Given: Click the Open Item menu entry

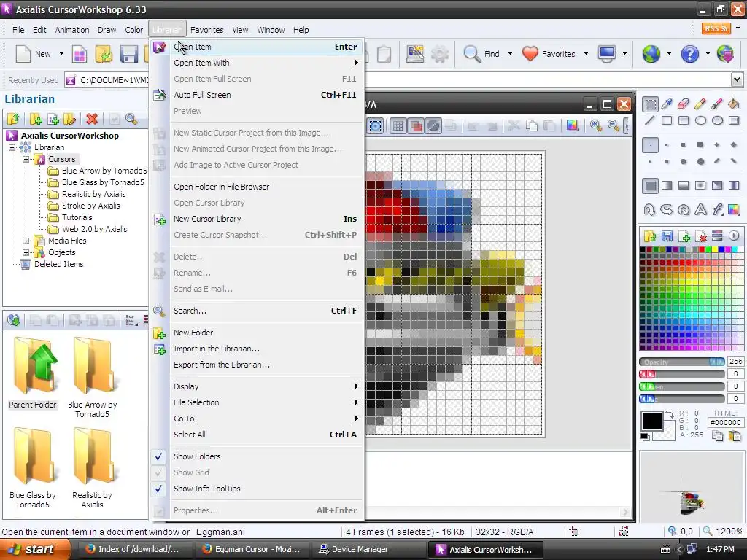Looking at the screenshot, I should (x=257, y=47).
